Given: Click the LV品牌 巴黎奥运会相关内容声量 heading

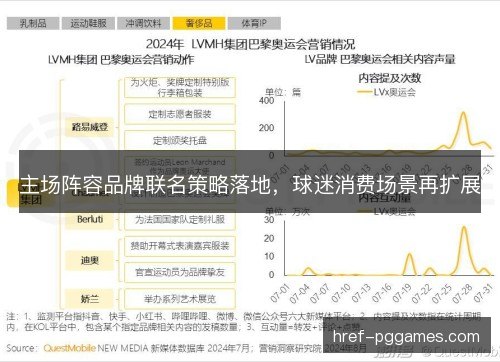Looking at the screenshot, I should (x=380, y=59).
